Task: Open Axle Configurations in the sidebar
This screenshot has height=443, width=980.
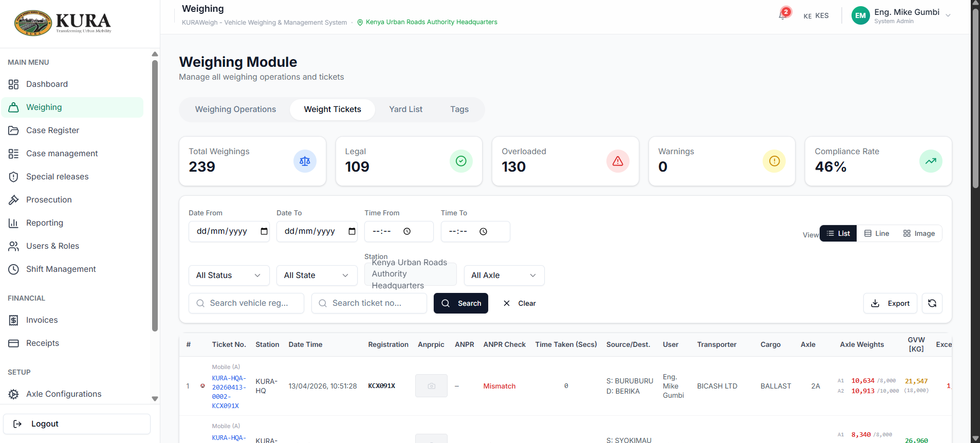Action: pos(72,394)
